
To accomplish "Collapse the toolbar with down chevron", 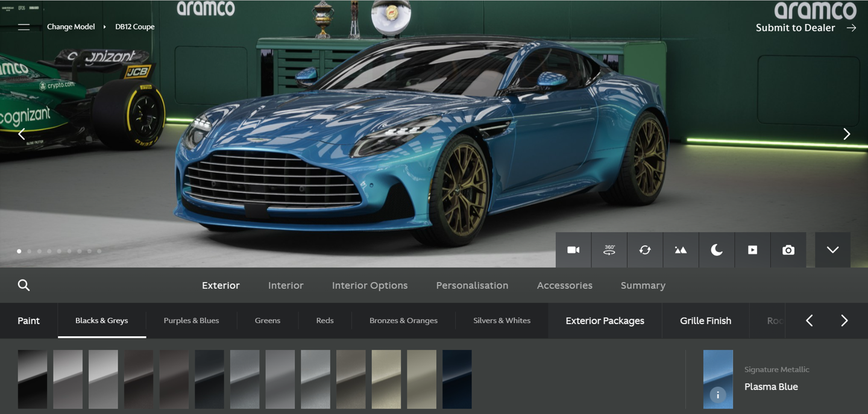I will tap(833, 250).
